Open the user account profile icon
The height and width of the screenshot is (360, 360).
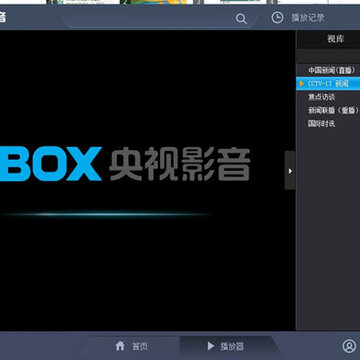pos(349,346)
